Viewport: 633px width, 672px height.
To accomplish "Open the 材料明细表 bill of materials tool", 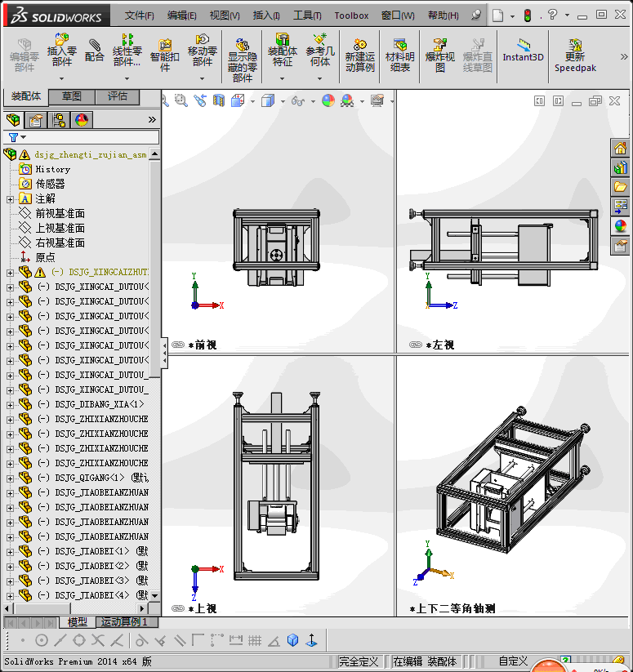I will (x=399, y=56).
